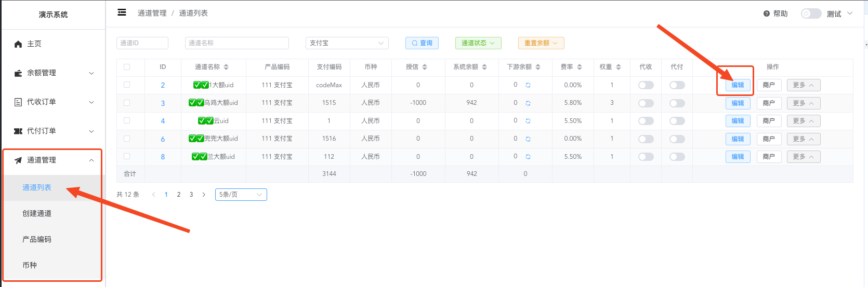The image size is (868, 287).
Task: Focus the 通道名称 input field
Action: click(237, 43)
